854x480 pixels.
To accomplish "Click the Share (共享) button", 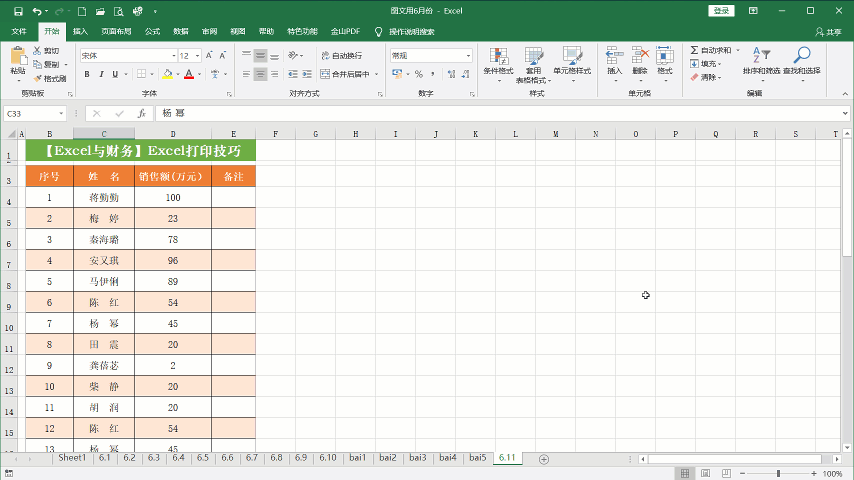I will point(828,31).
